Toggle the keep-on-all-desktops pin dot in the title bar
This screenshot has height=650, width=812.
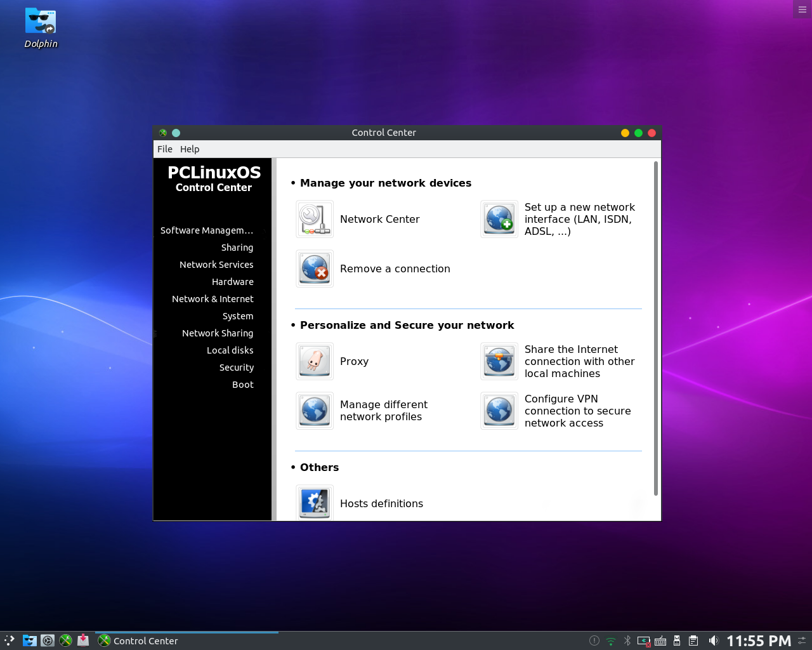[x=176, y=133]
